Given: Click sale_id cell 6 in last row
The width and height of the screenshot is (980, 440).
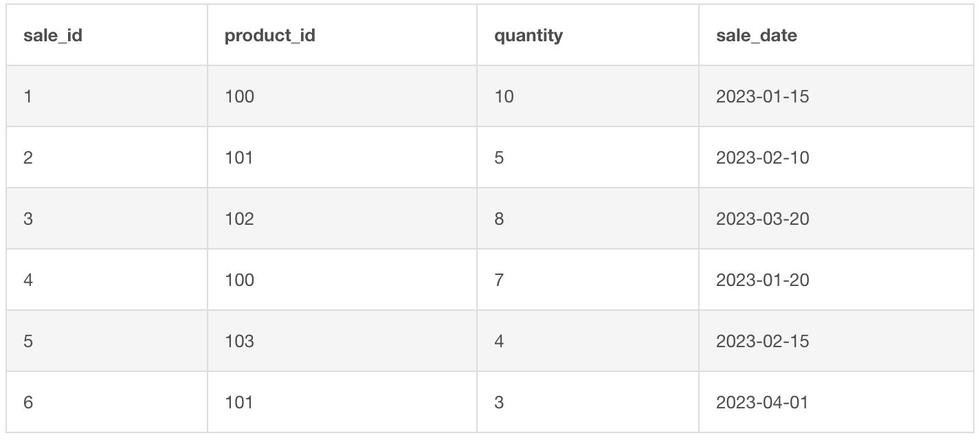Looking at the screenshot, I should (x=28, y=403).
